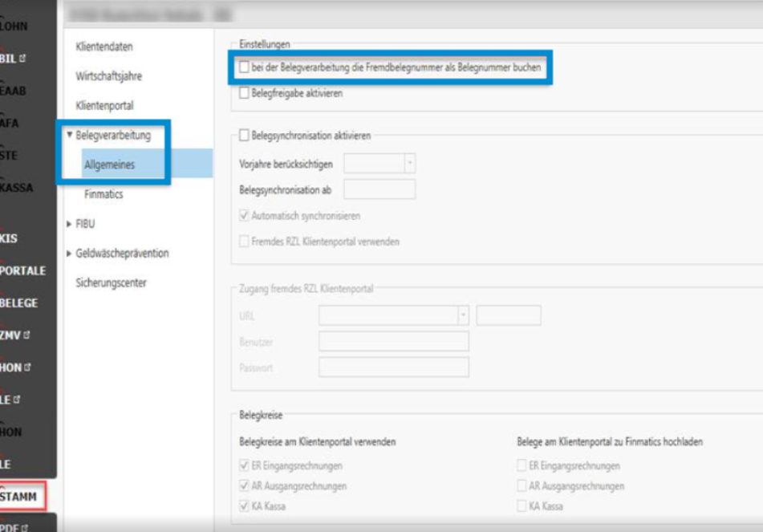Enable Fremdbelegnummer als Belegnummer buchen checkbox
This screenshot has width=763, height=532.
tap(244, 68)
